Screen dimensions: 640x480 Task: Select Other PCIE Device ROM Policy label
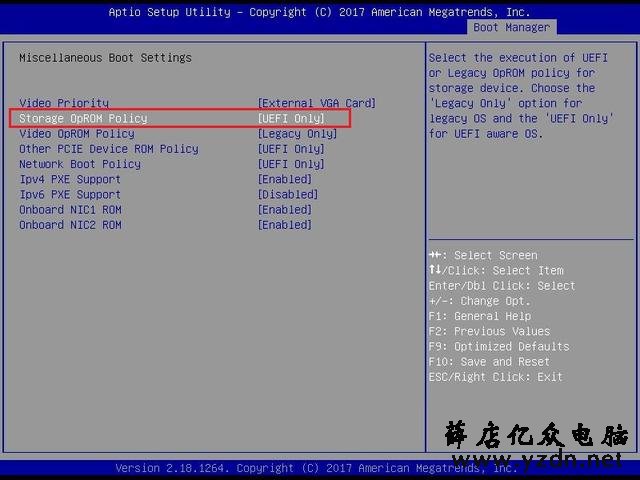(109, 149)
